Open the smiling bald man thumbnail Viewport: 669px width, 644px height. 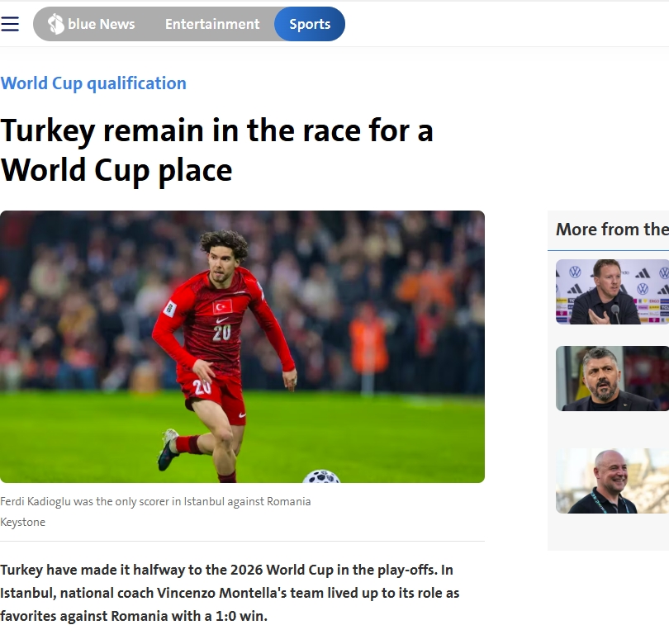pyautogui.click(x=612, y=481)
